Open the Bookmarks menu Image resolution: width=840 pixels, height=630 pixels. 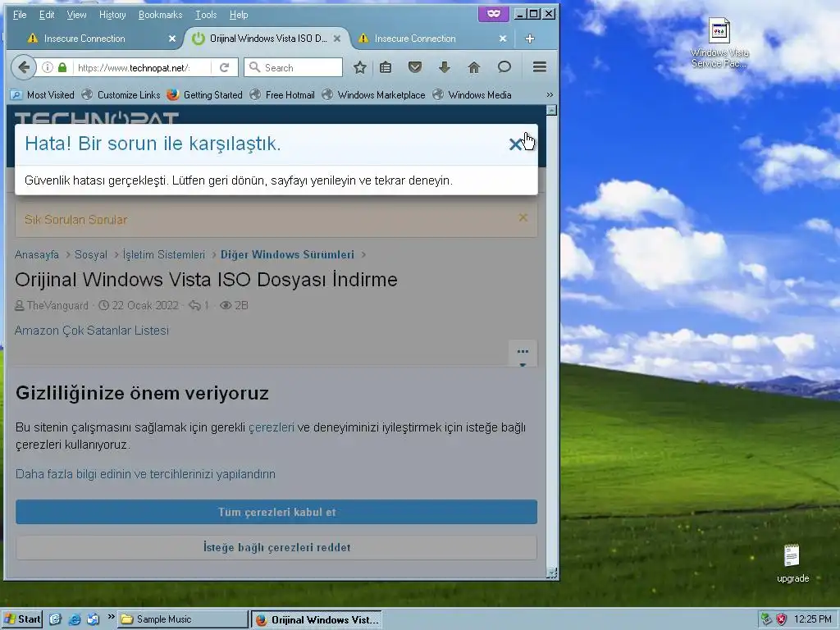click(160, 15)
